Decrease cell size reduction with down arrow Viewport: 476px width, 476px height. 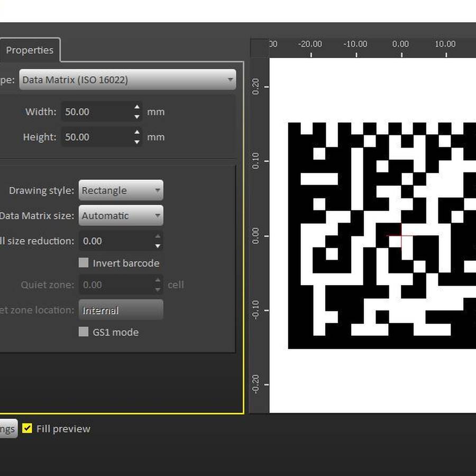[x=158, y=246]
